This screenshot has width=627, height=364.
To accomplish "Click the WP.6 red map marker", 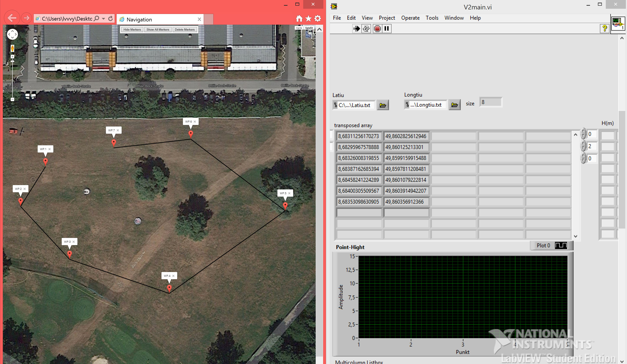I will pyautogui.click(x=191, y=134).
